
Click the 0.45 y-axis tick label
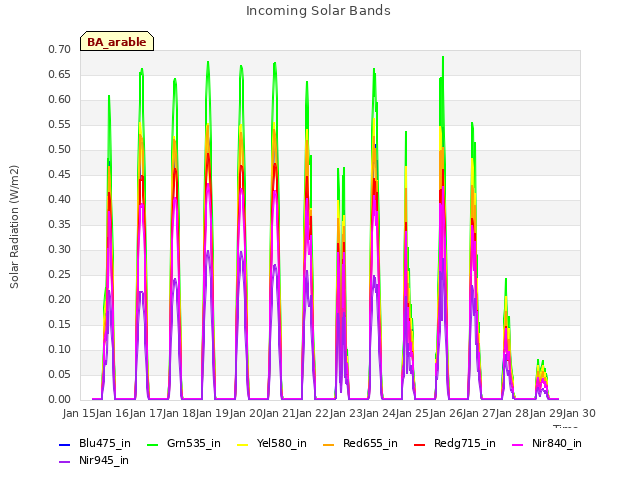click(60, 175)
